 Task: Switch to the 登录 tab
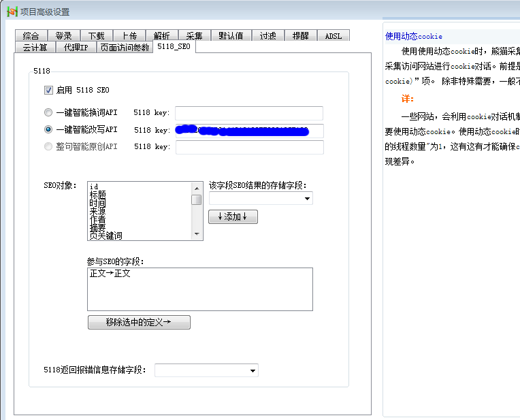64,35
